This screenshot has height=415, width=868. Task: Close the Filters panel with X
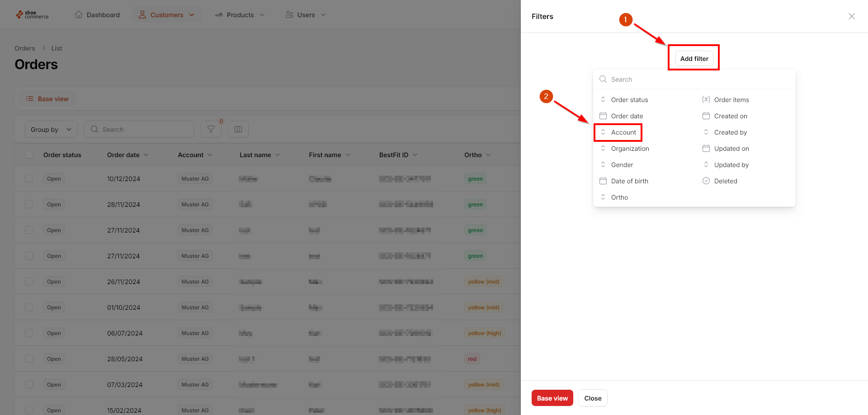tap(852, 16)
